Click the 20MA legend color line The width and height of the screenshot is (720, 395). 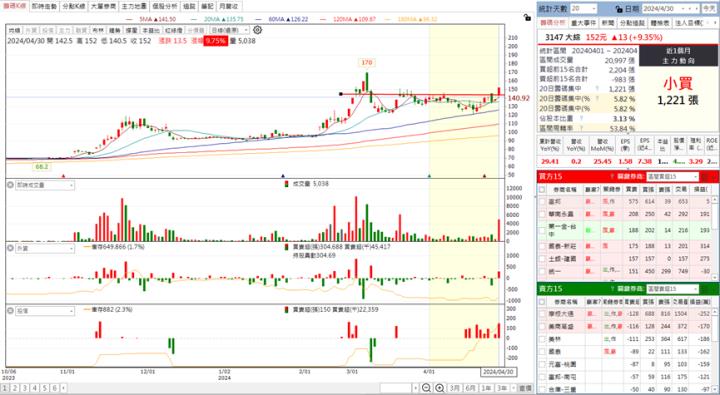click(x=193, y=19)
